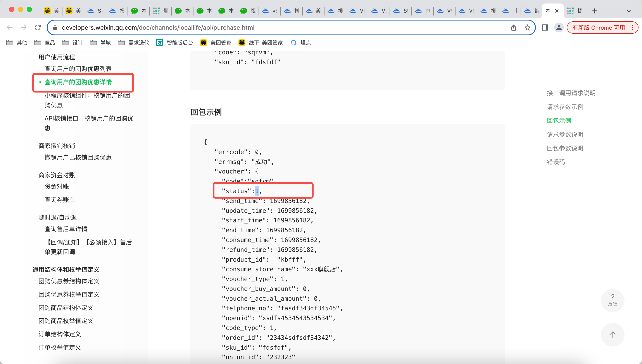Switch to the tab labeled 登
Image resolution: width=642 pixels, height=364 pixels.
click(x=160, y=11)
